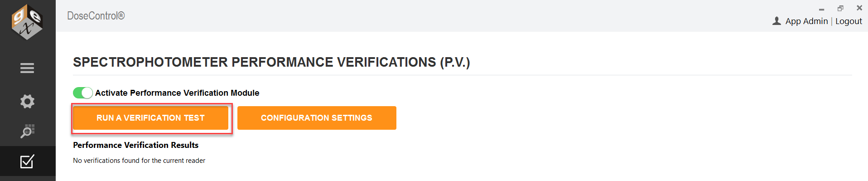Click the GEX cube logo

point(27,22)
